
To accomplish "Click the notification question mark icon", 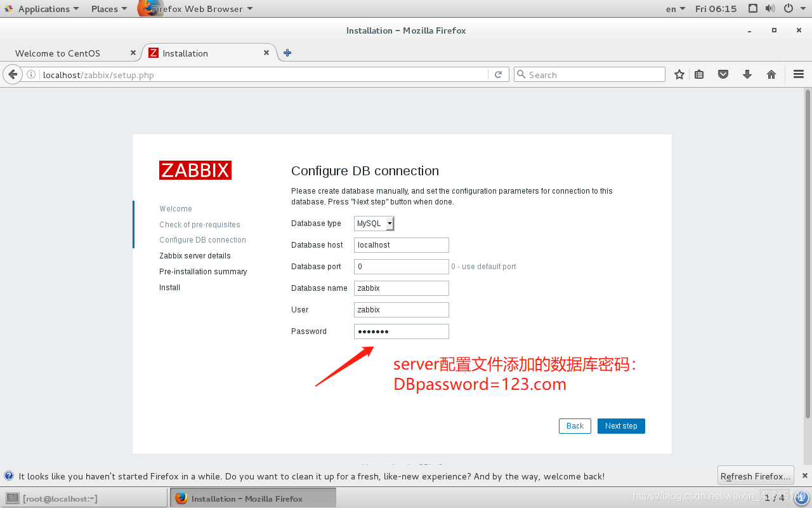I will (x=9, y=476).
